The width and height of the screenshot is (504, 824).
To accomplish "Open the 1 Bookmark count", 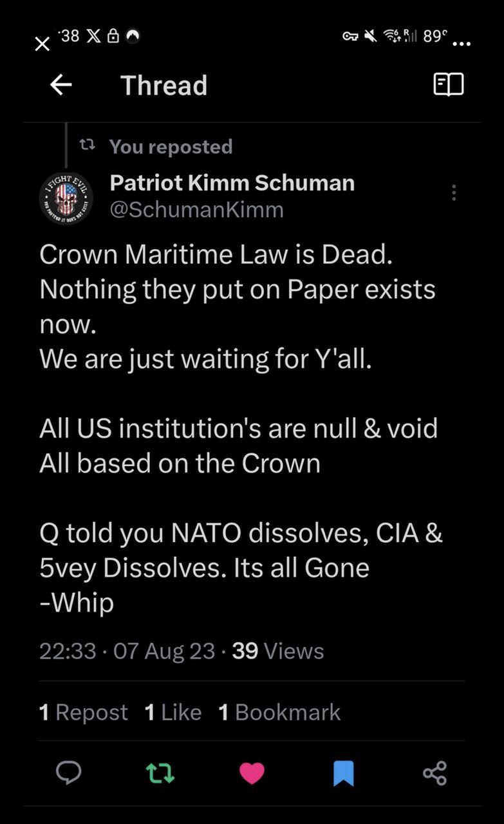I will (279, 712).
